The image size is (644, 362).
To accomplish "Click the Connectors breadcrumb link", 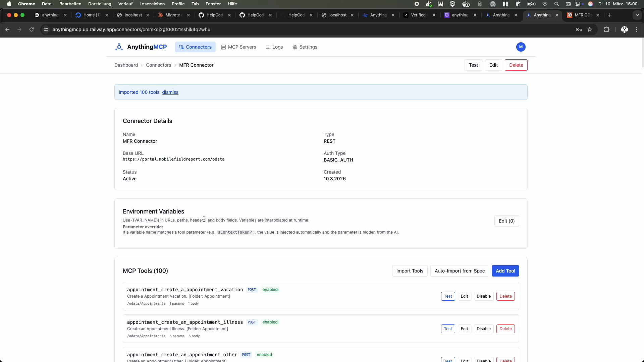I will [x=159, y=65].
